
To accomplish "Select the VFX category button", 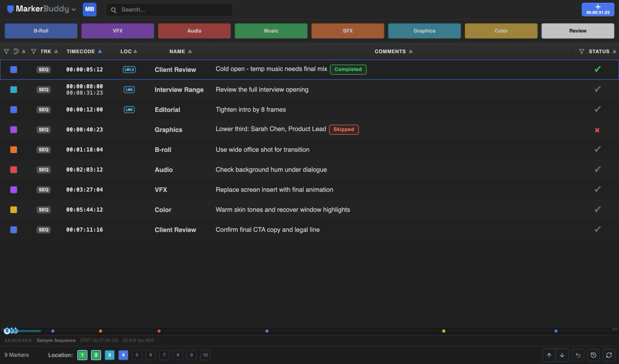I will click(x=117, y=31).
